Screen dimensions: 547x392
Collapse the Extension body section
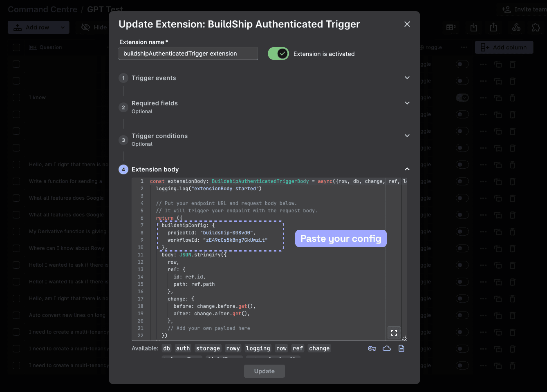264,169
